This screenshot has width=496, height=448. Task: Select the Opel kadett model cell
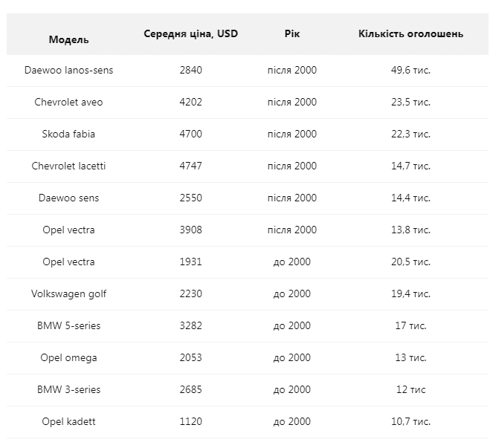click(68, 421)
